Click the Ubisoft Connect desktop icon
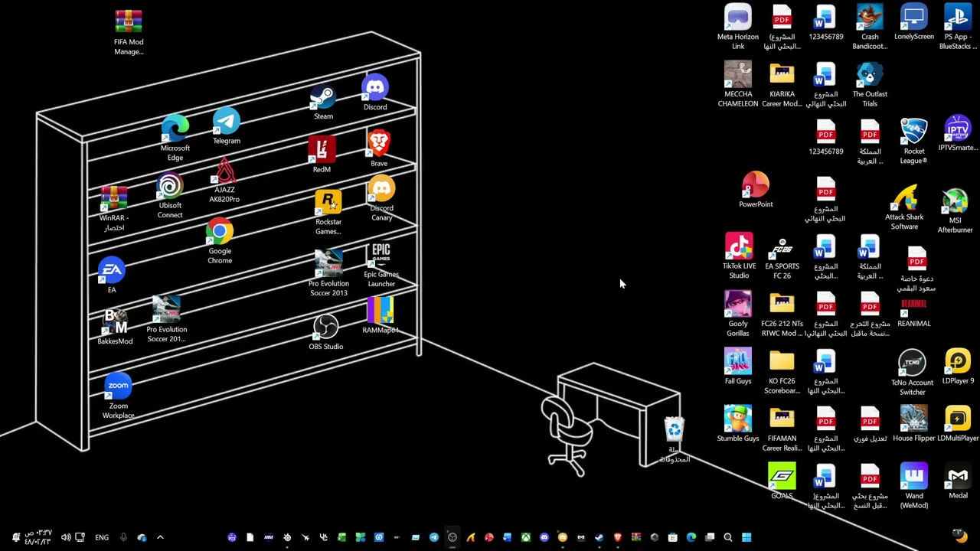Screen dimensions: 980x551 click(x=170, y=196)
